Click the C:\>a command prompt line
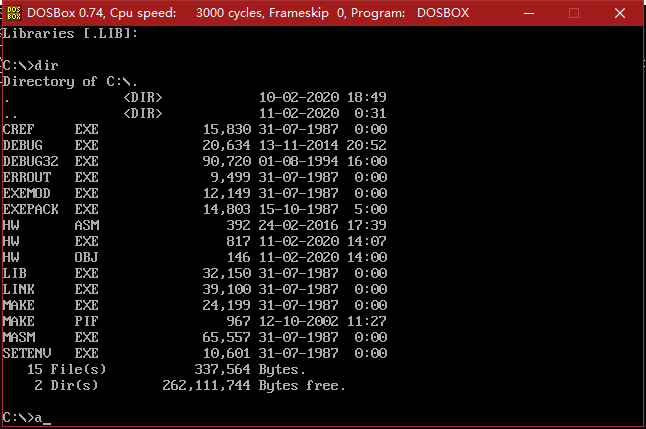 26,416
